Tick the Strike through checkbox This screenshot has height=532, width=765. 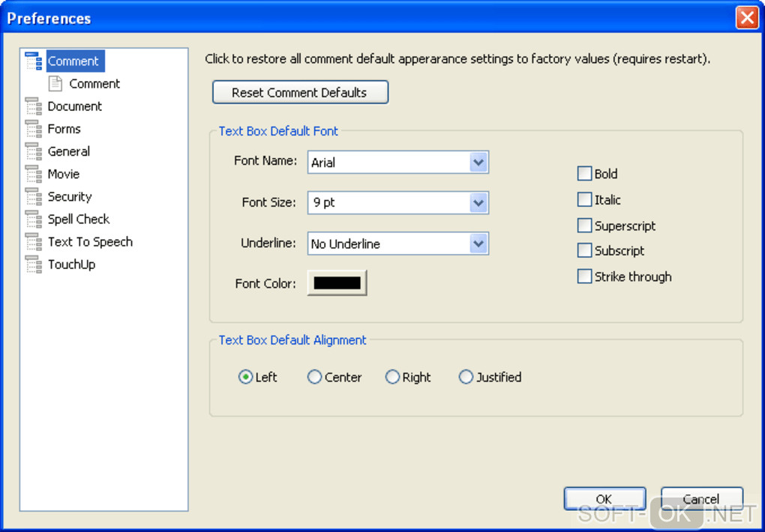(584, 276)
